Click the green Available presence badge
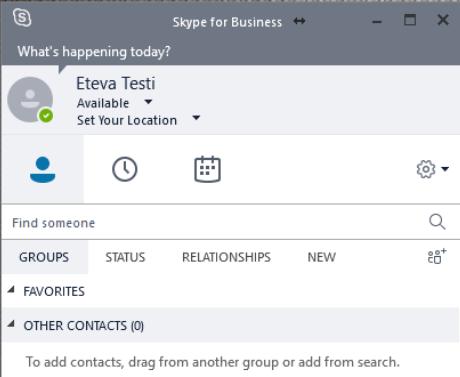 [x=46, y=116]
